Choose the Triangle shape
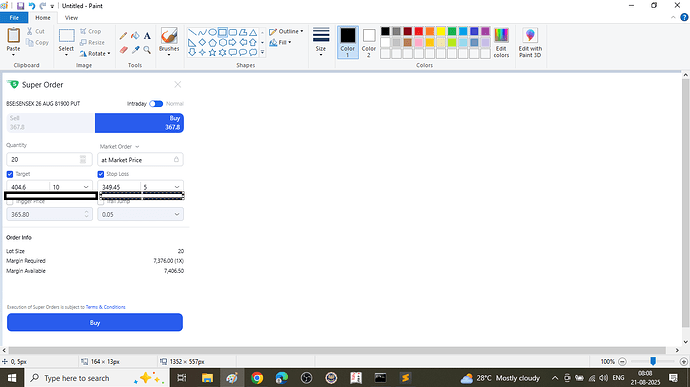Screen dimensions: 690x387 (x=253, y=32)
